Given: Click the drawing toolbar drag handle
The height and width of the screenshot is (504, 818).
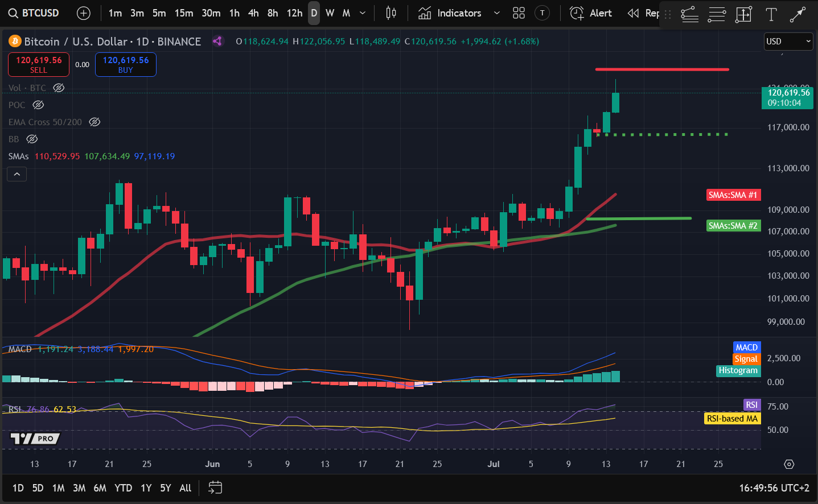Looking at the screenshot, I should (x=668, y=14).
